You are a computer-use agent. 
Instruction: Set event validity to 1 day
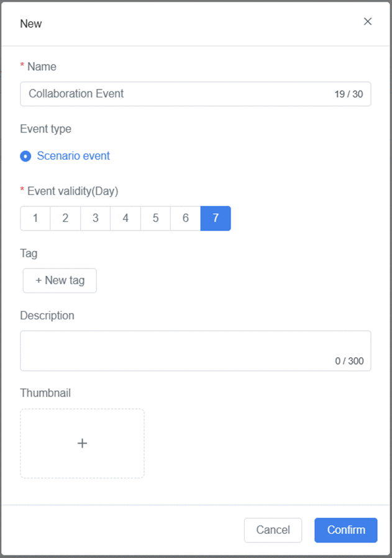pyautogui.click(x=35, y=218)
